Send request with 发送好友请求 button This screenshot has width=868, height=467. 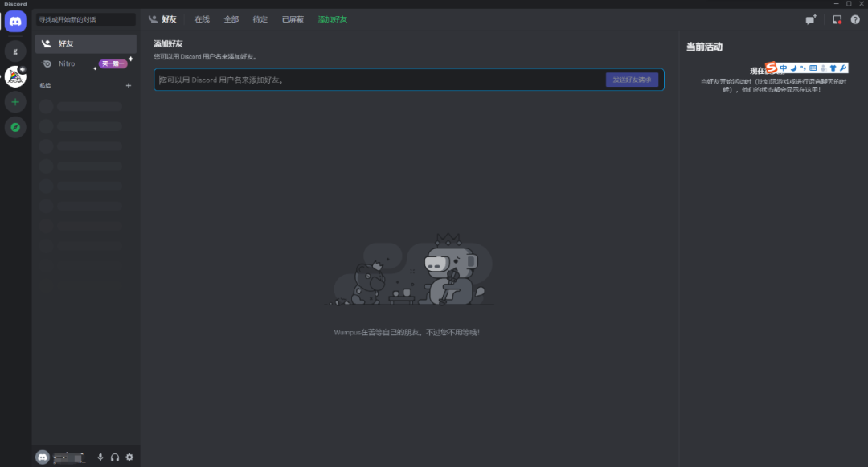pos(633,80)
